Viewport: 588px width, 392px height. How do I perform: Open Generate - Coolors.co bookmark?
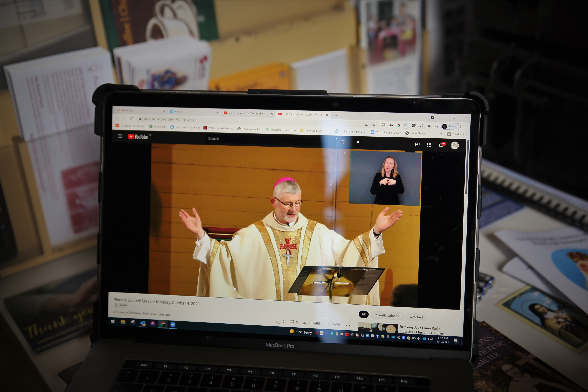tap(281, 130)
